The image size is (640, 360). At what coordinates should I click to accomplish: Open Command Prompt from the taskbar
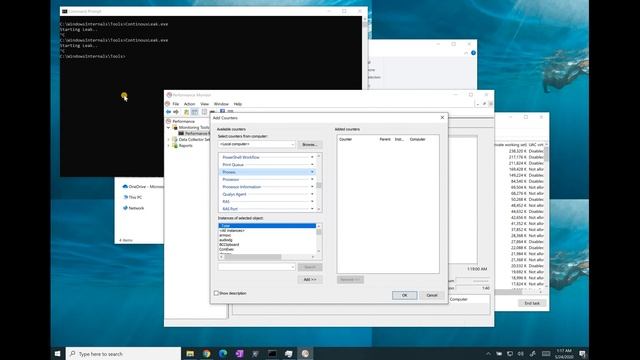272,353
